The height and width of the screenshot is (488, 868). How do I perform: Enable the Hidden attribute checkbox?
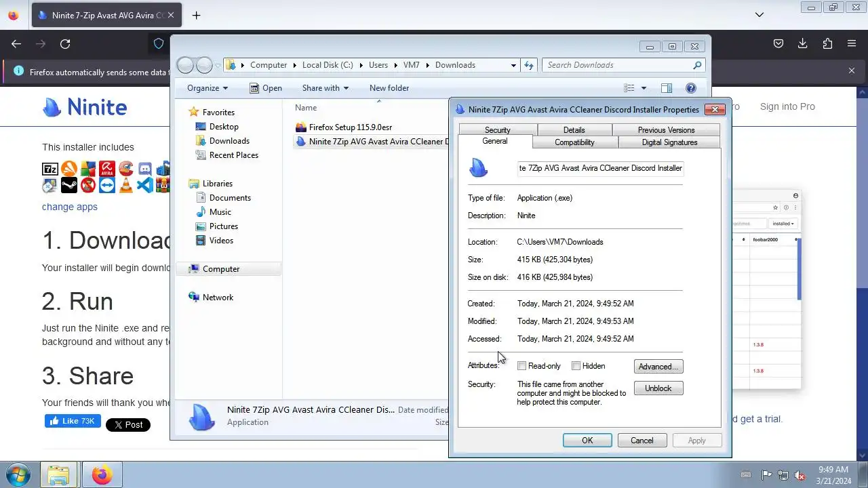point(576,366)
